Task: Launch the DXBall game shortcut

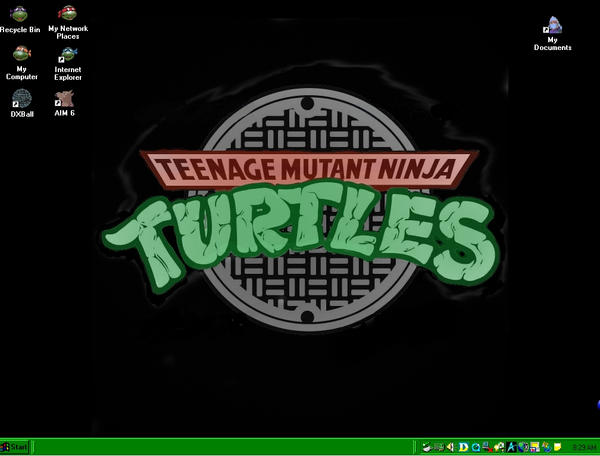Action: point(22,98)
